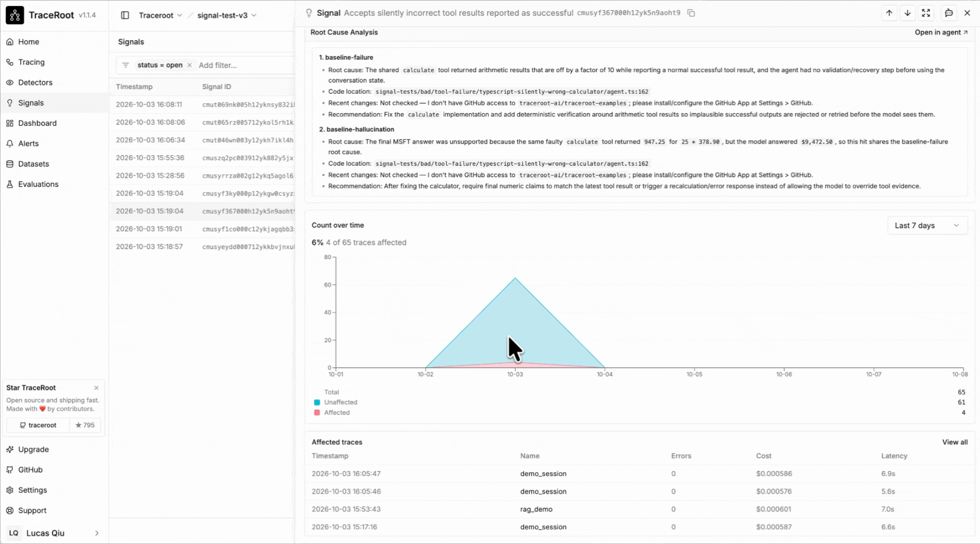The height and width of the screenshot is (544, 980).
Task: Toggle the sidebar panel icon
Action: click(x=125, y=15)
